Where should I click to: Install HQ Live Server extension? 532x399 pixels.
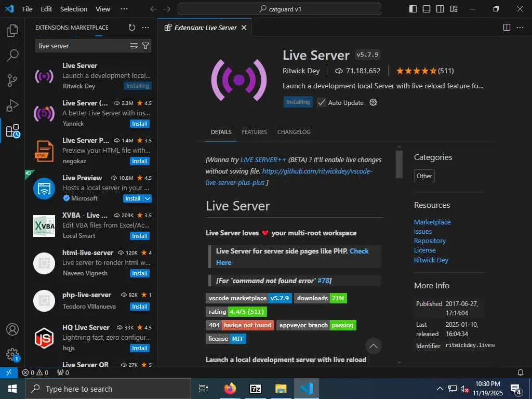(x=139, y=348)
